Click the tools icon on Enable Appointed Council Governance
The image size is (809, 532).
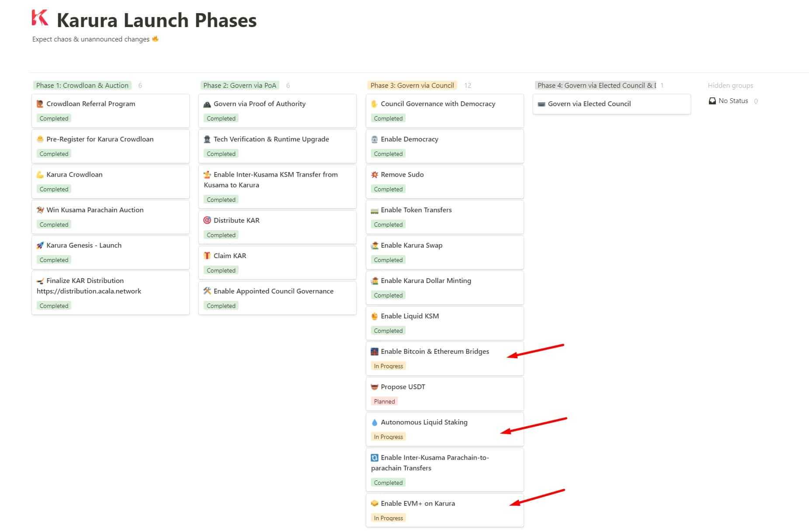pyautogui.click(x=207, y=291)
